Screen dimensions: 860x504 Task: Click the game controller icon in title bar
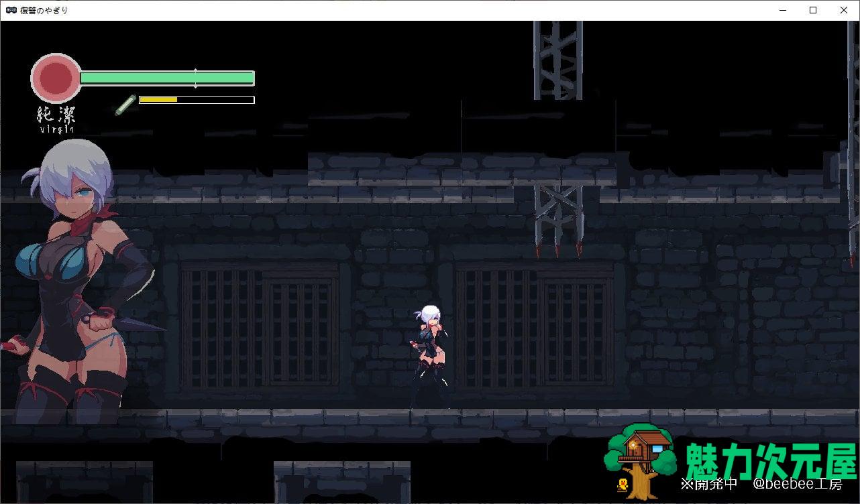[11, 10]
